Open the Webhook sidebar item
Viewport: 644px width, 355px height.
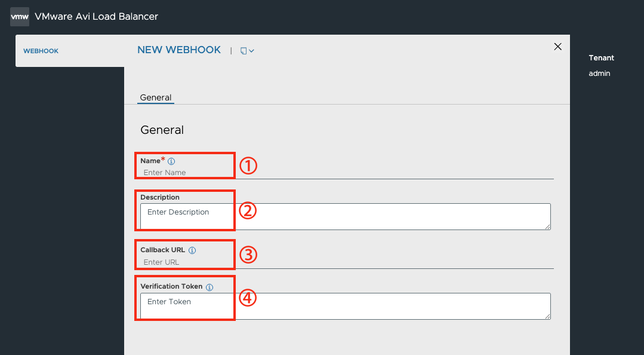(x=41, y=51)
